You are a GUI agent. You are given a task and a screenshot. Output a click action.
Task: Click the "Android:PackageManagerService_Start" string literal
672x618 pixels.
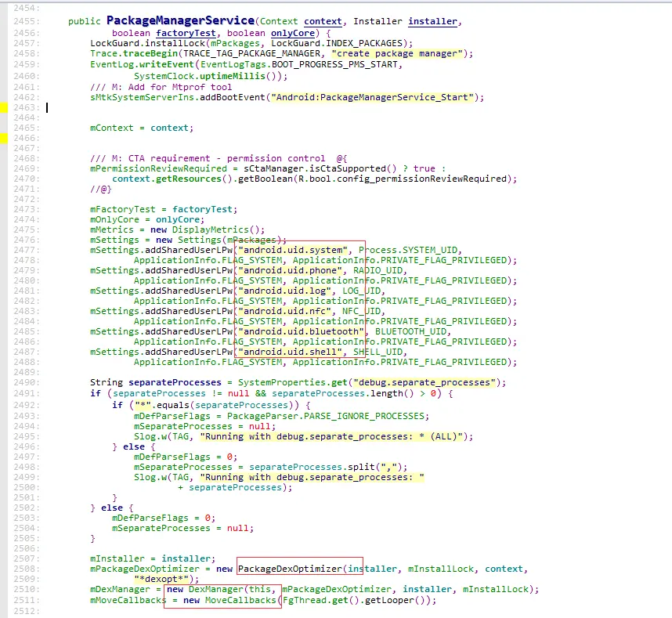tap(372, 97)
